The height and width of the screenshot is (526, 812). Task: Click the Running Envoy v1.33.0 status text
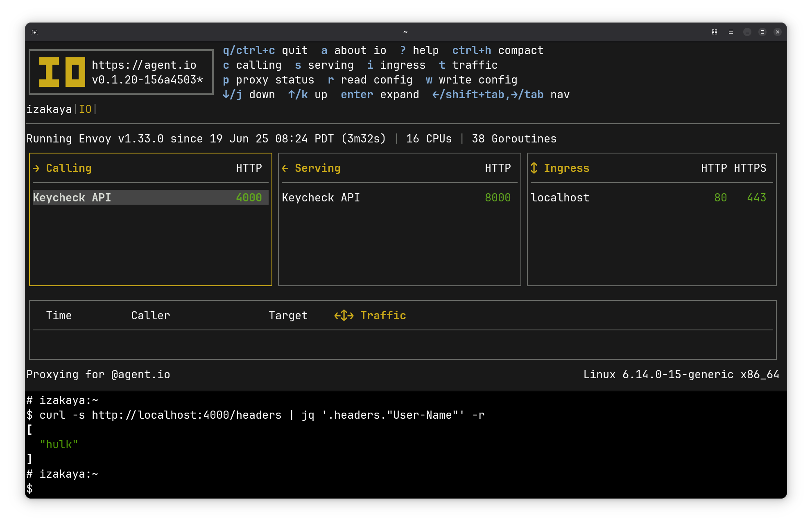tap(206, 139)
